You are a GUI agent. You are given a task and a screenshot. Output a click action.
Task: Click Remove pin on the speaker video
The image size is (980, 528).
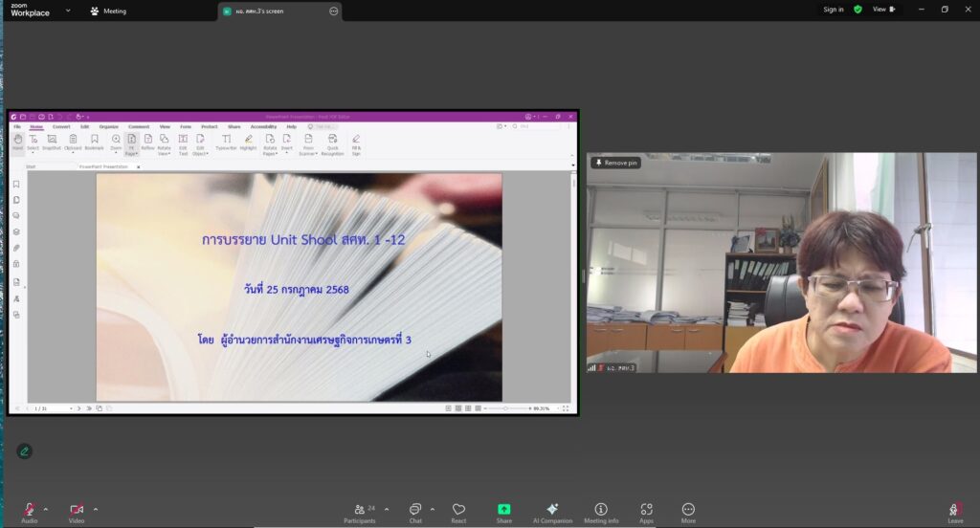click(x=616, y=163)
